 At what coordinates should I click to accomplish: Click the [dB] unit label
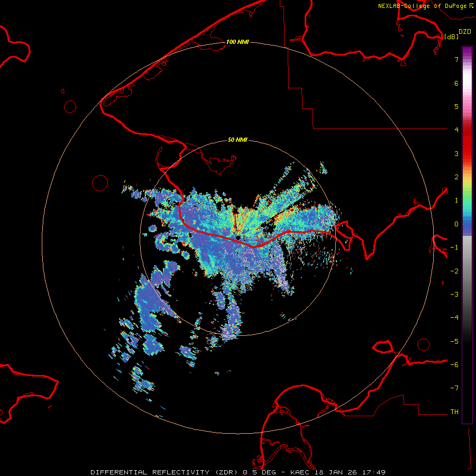click(x=452, y=36)
